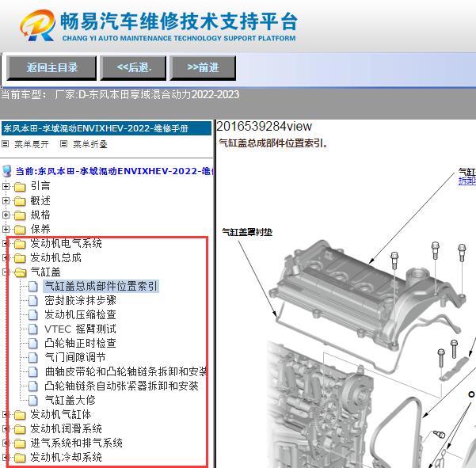Select the 引言 tree label

click(40, 186)
